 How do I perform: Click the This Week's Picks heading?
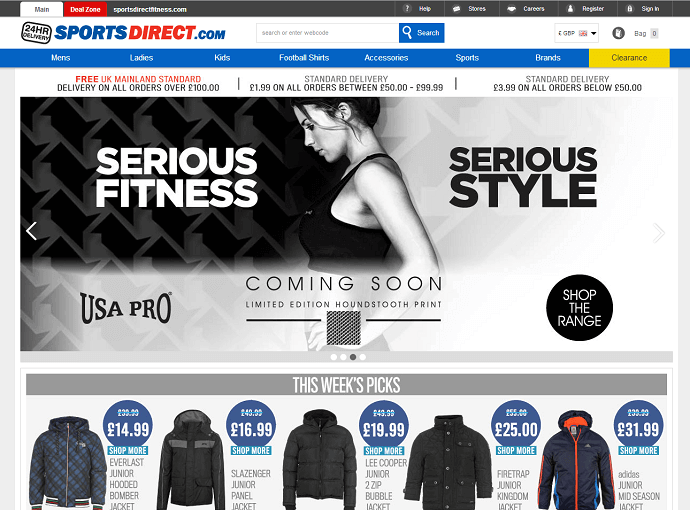[x=346, y=385]
